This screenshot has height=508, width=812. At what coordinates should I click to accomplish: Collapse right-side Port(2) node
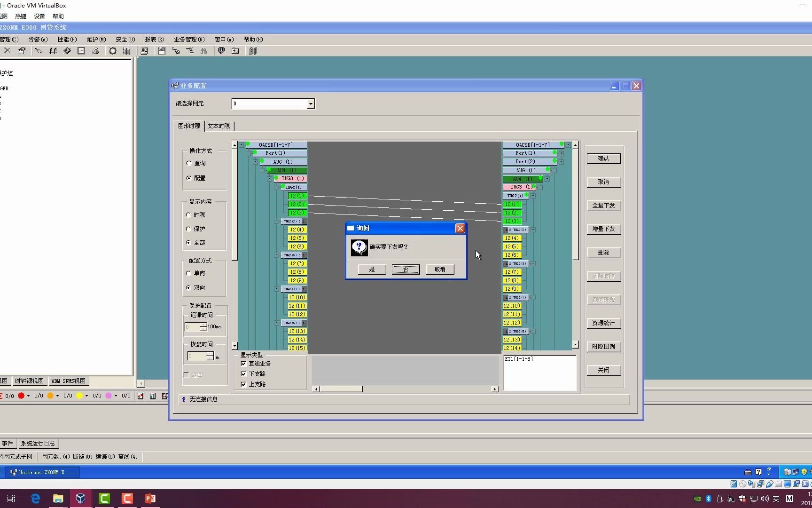[561, 162]
